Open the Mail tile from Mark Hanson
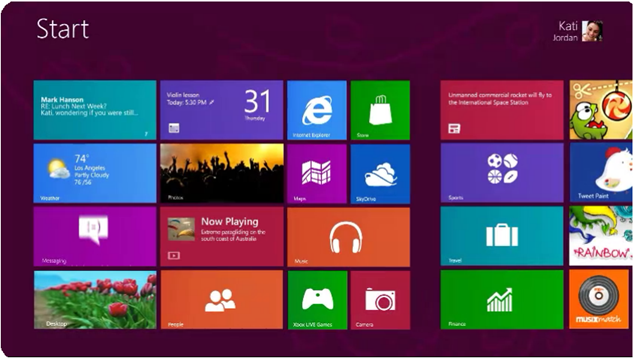This screenshot has height=361, width=640. coord(95,110)
